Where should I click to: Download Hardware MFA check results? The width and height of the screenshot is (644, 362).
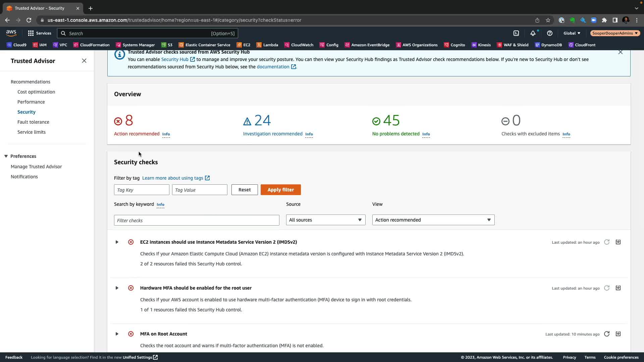(618, 288)
